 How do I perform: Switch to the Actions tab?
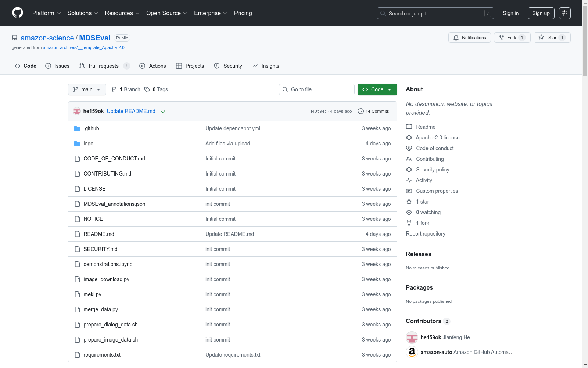tap(153, 66)
